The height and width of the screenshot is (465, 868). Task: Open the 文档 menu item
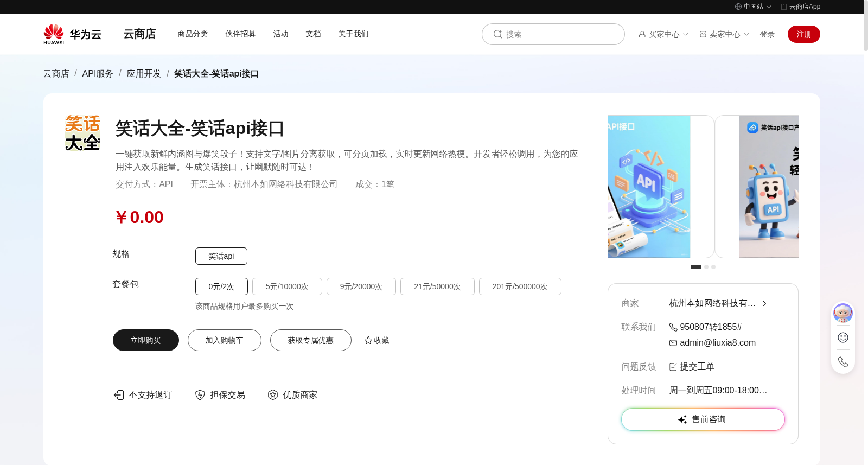[x=313, y=34]
